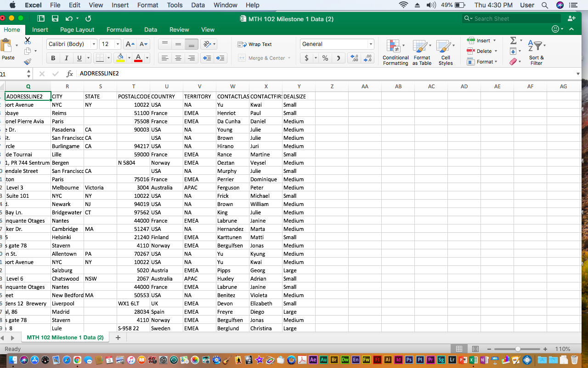
Task: Click the Cut scissors icon
Action: point(28,40)
